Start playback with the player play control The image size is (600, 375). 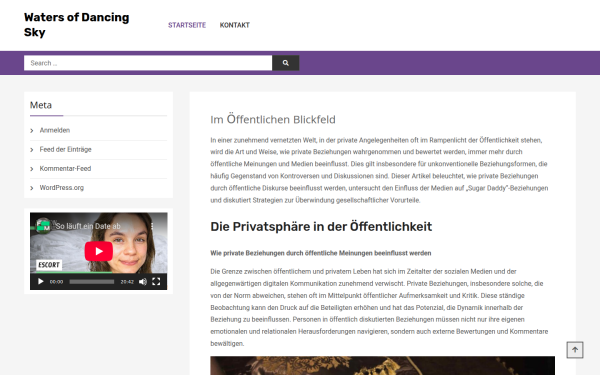(x=40, y=282)
